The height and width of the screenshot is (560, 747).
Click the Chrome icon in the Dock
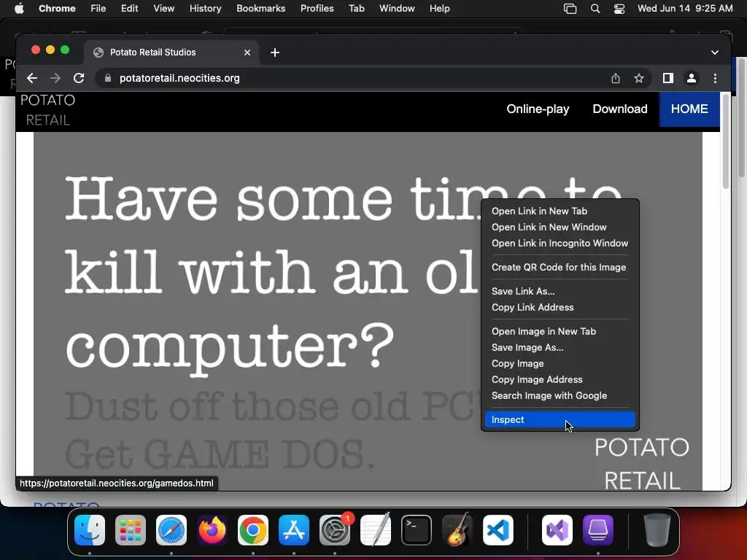click(253, 530)
